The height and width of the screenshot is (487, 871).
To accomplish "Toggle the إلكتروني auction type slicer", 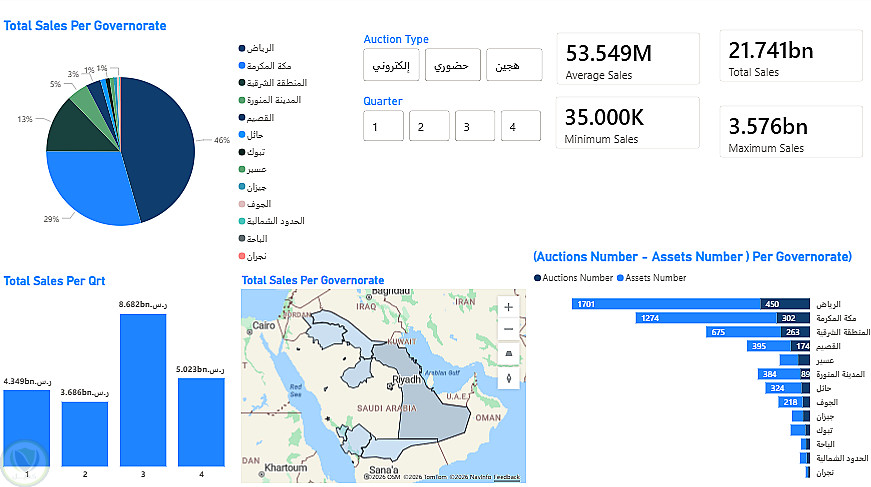I will point(390,65).
